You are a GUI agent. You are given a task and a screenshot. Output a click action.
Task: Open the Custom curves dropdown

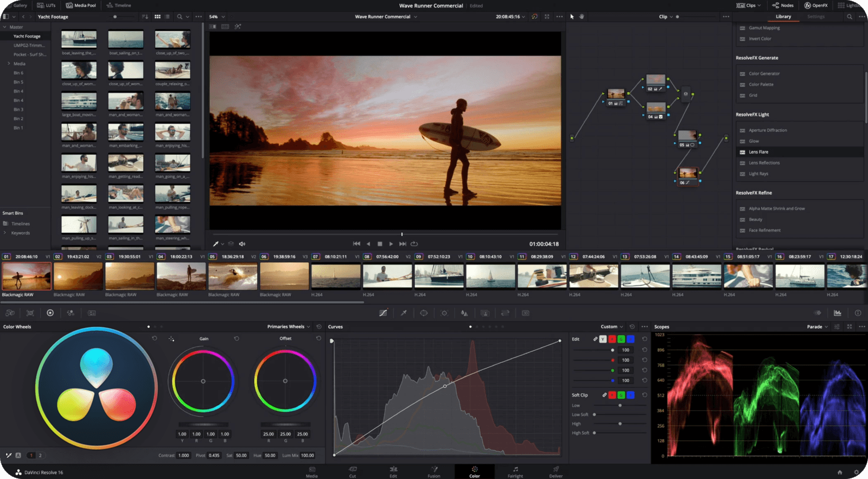(611, 327)
